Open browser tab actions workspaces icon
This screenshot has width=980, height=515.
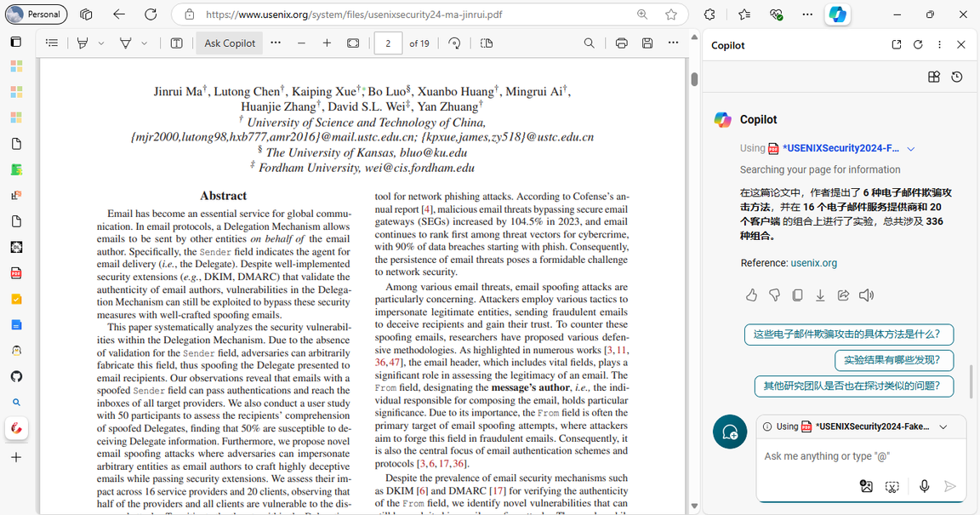coord(86,14)
